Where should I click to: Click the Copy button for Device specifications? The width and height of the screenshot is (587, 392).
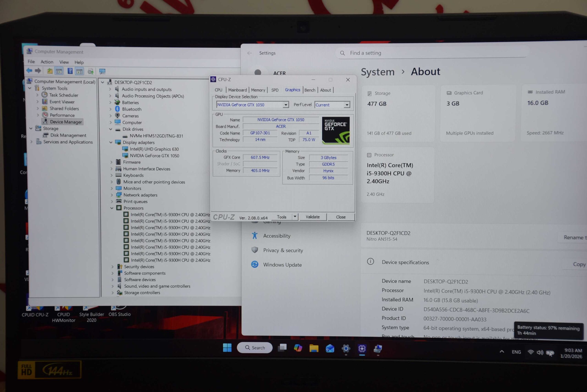pyautogui.click(x=579, y=264)
